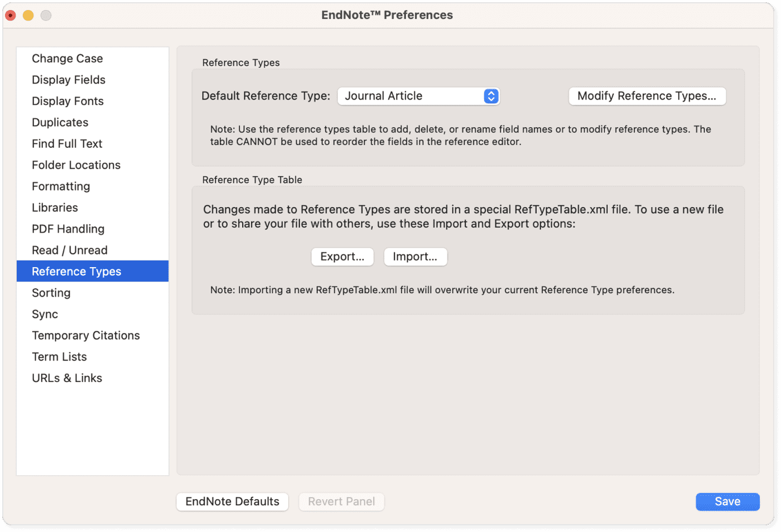Open the Term Lists panel
This screenshot has height=532, width=781.
59,356
